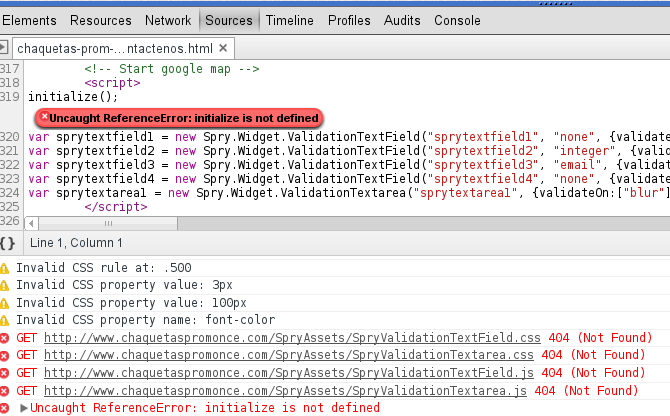This screenshot has width=670, height=416.
Task: Click the Invalid CSS rule at: .500 message
Action: pos(104,268)
